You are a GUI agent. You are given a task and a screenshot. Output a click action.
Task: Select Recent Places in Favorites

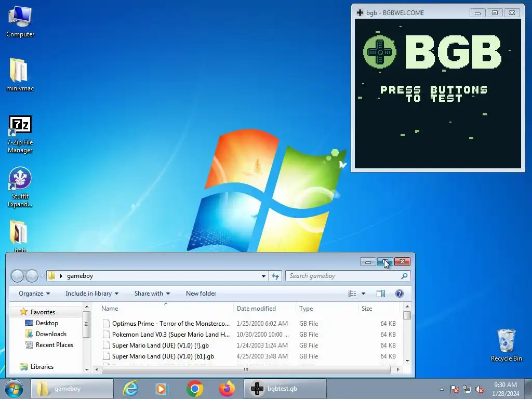(54, 345)
